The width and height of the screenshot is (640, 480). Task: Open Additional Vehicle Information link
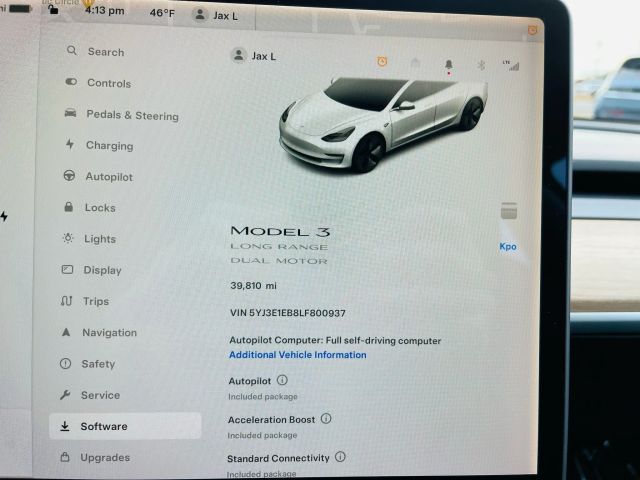pyautogui.click(x=298, y=355)
